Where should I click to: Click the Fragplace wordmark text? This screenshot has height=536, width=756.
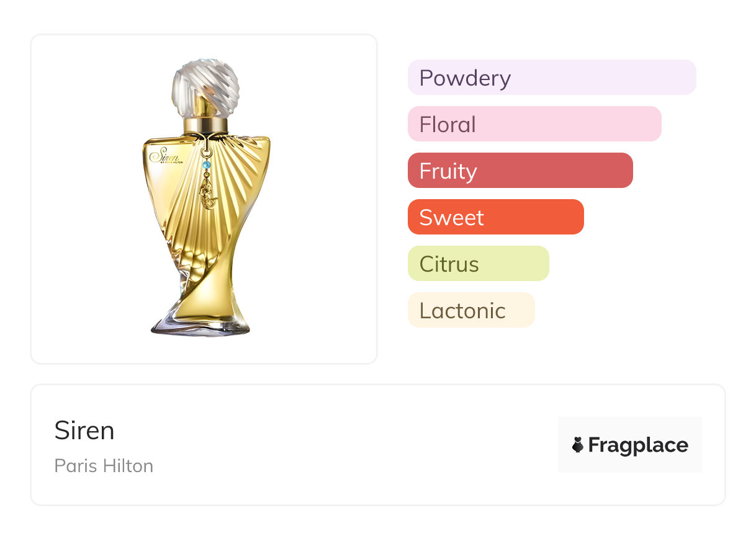pos(638,445)
